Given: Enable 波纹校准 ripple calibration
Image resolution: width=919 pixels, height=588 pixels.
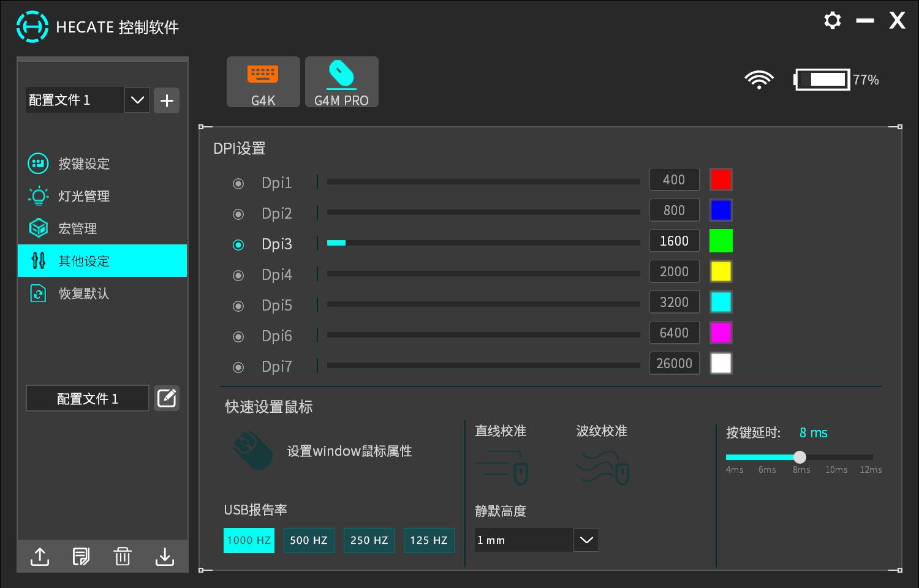Looking at the screenshot, I should pyautogui.click(x=602, y=467).
